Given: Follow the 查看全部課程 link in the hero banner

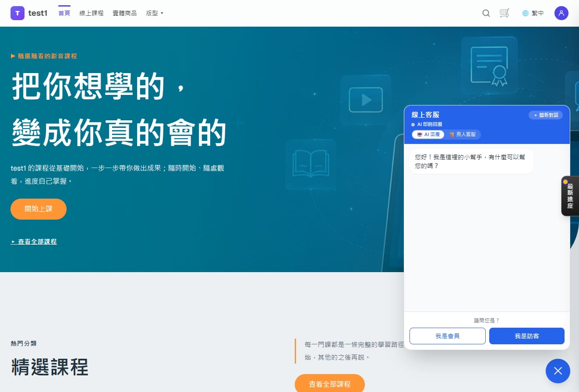Looking at the screenshot, I should tap(34, 241).
